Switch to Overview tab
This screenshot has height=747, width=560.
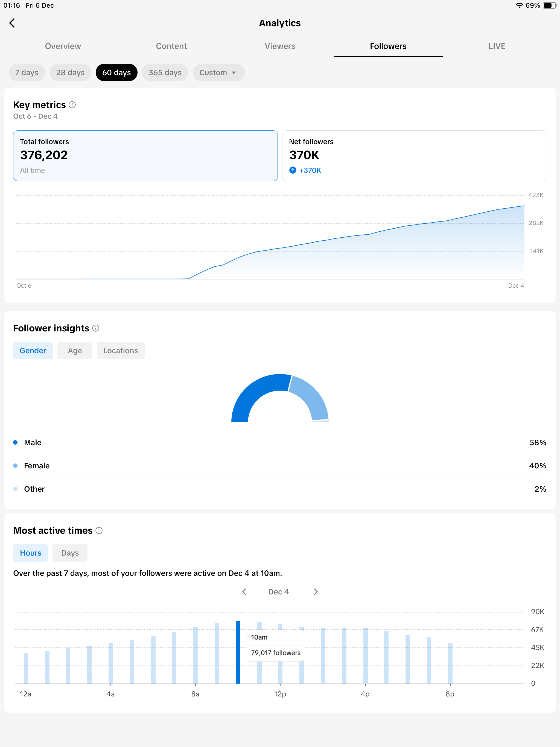point(63,46)
